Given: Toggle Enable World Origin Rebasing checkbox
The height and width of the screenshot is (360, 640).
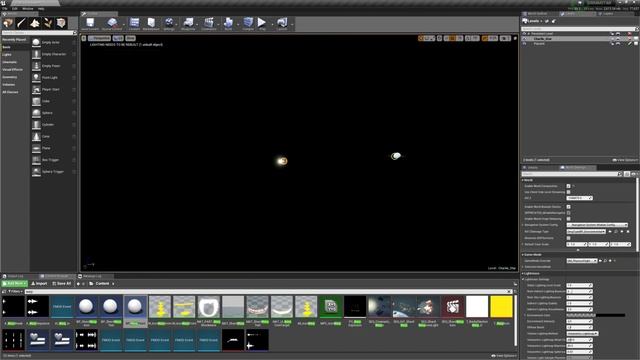Looking at the screenshot, I should (x=569, y=219).
